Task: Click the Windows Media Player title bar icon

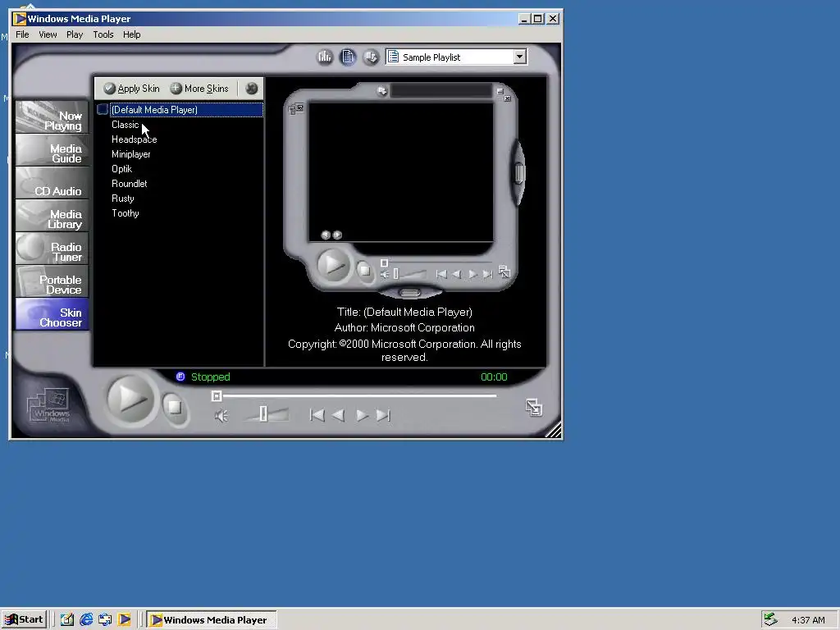Action: coord(20,19)
